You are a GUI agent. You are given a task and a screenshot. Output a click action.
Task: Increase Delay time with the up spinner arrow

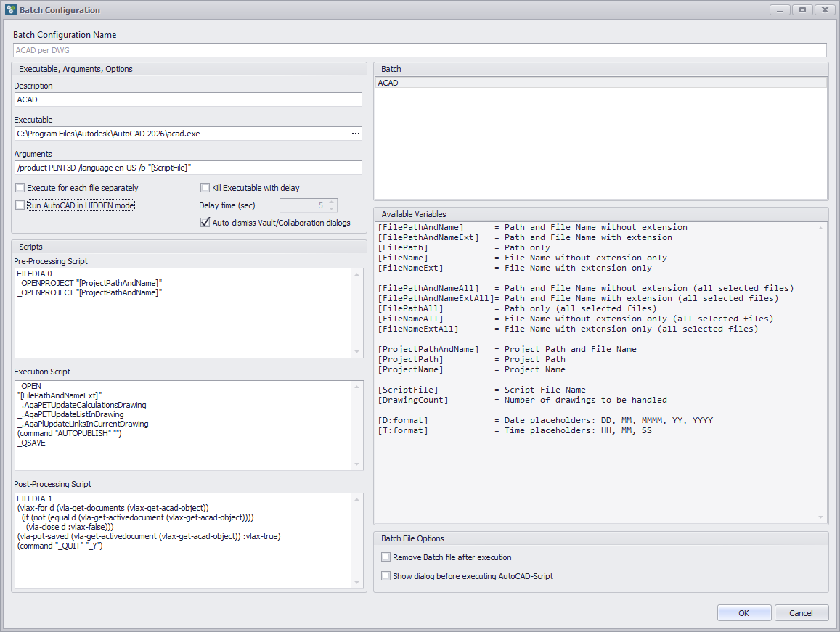[x=332, y=202]
